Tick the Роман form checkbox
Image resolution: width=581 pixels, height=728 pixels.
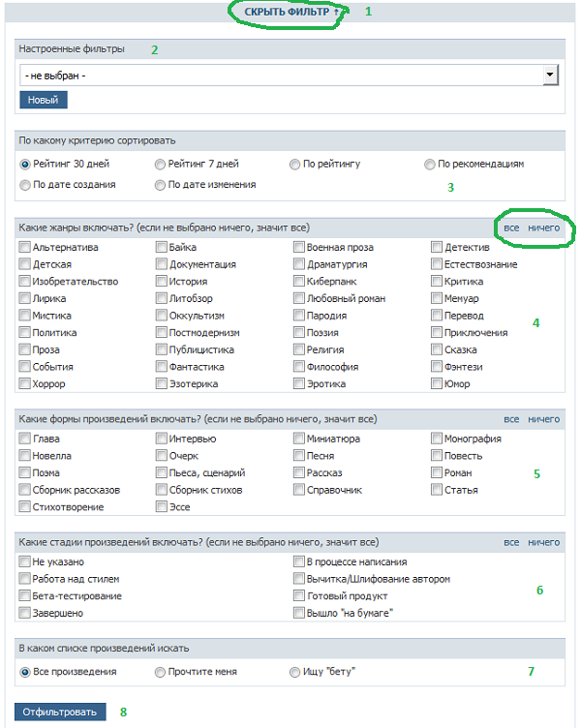(436, 472)
